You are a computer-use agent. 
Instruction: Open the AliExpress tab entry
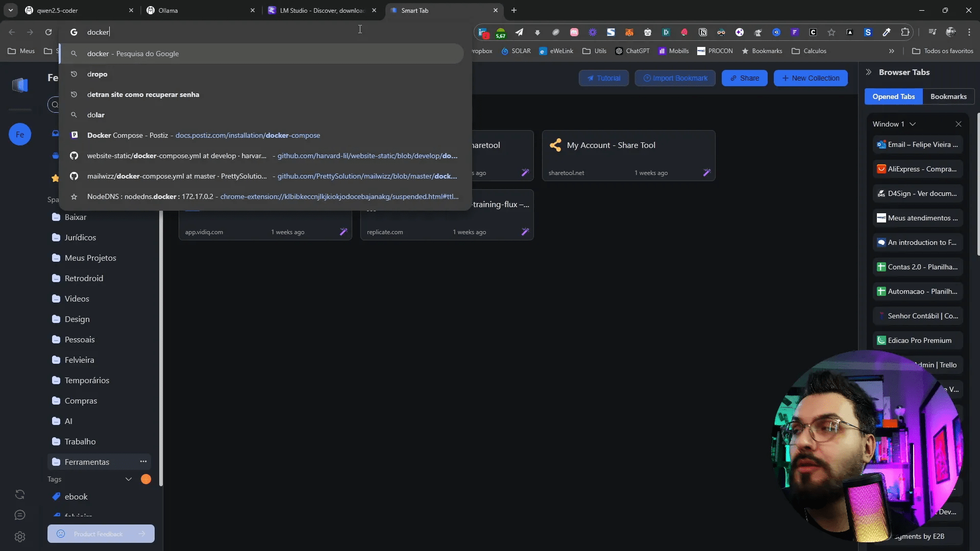(x=918, y=169)
